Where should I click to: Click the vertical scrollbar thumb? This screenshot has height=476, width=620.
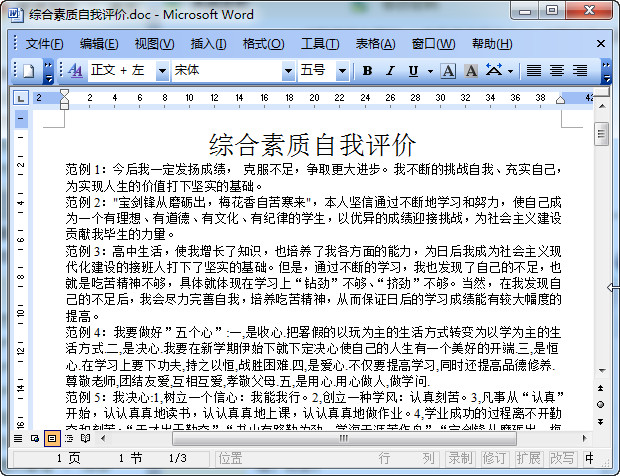pyautogui.click(x=601, y=134)
